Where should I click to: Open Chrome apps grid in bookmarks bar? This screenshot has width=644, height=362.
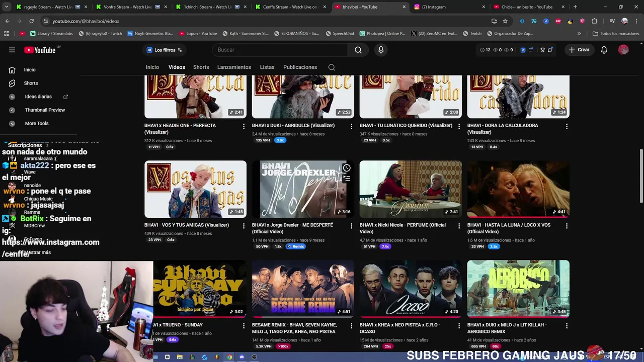pos(7,34)
